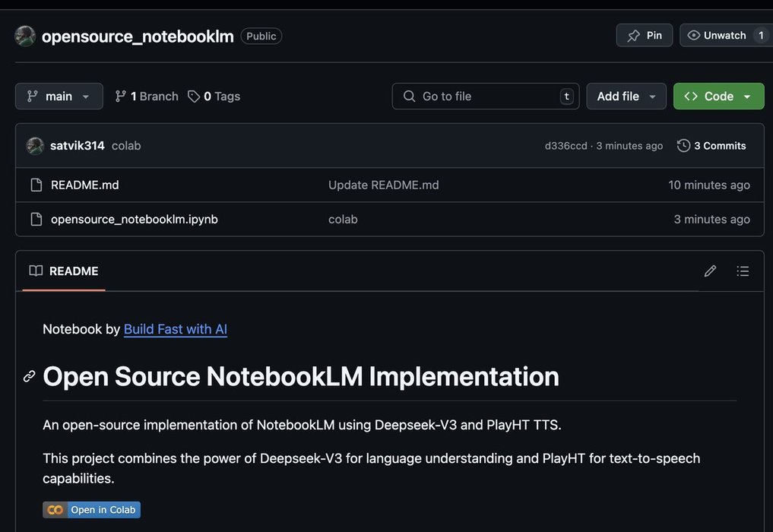This screenshot has height=532, width=773.
Task: Click the opensource_notebooklm.ipynb file icon
Action: click(x=36, y=219)
